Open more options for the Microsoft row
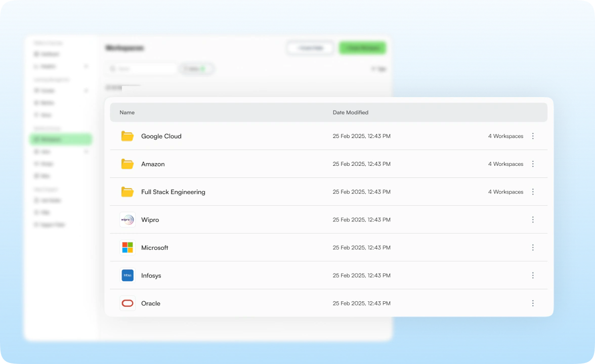 point(533,248)
